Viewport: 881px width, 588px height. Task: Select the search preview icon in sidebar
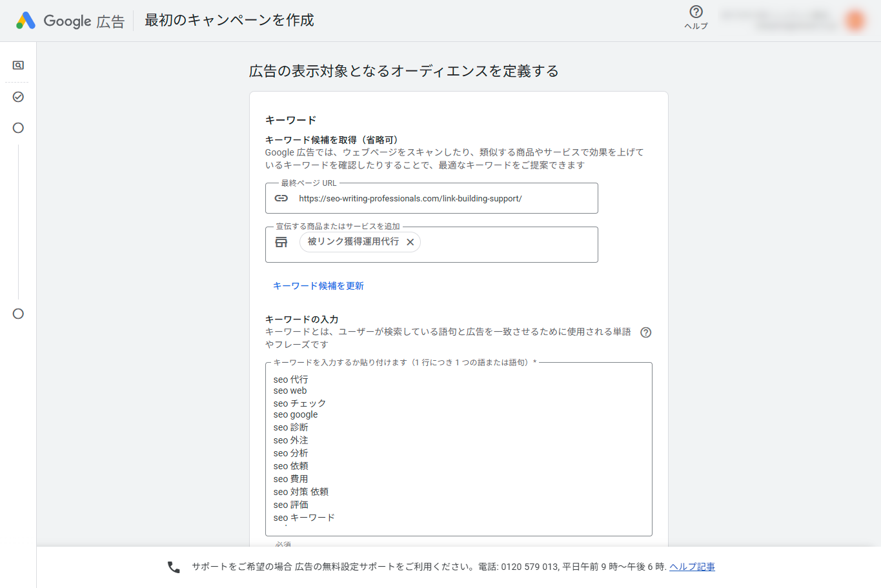coord(17,65)
